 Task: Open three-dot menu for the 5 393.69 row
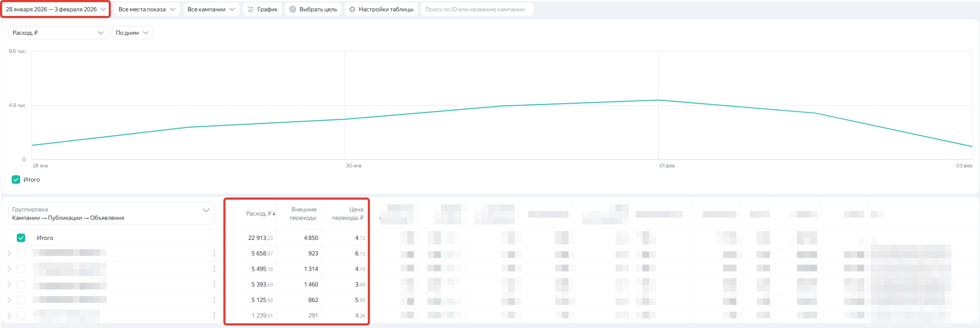pyautogui.click(x=214, y=284)
